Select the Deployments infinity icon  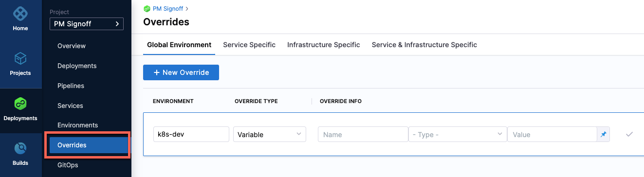[x=20, y=104]
